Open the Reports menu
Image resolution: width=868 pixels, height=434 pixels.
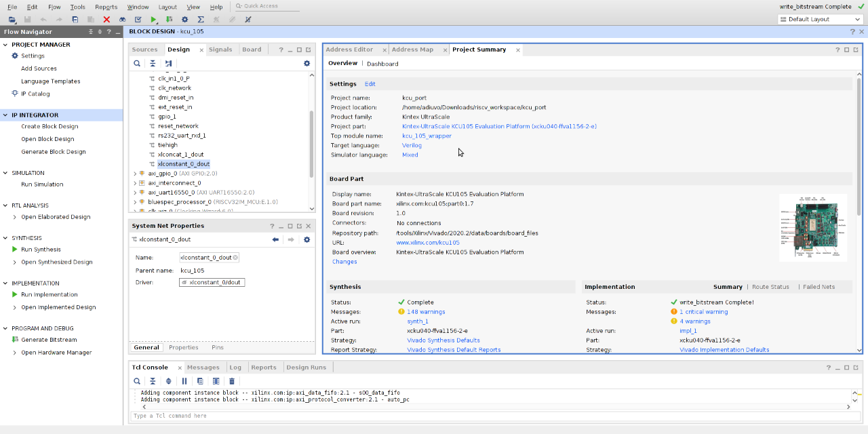tap(106, 7)
